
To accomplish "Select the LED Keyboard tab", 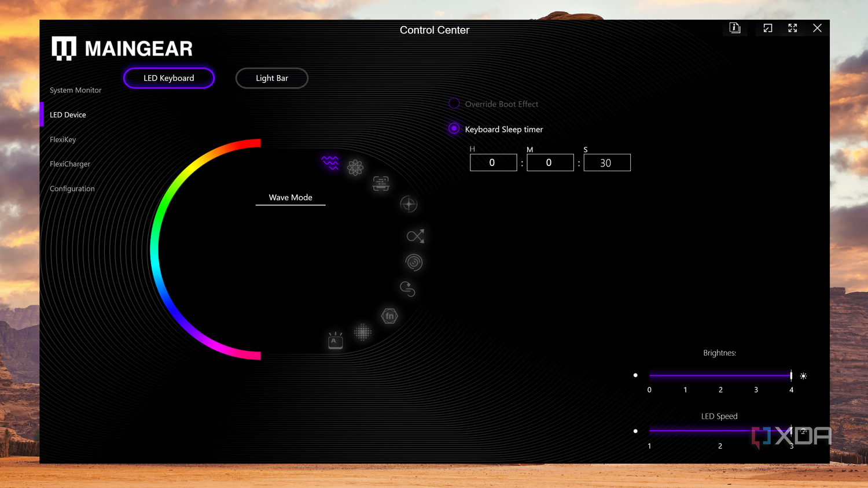I will click(x=168, y=78).
